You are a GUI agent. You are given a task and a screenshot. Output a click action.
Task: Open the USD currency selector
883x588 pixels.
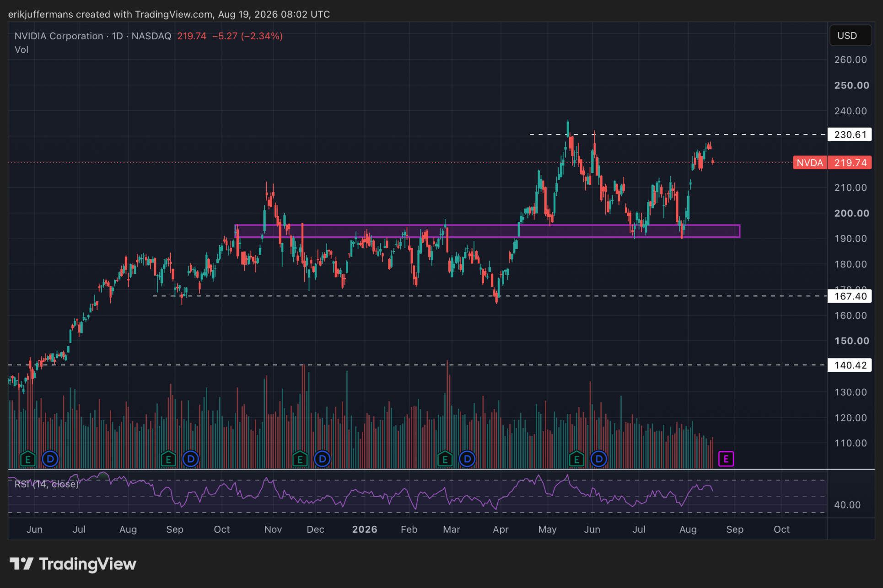(x=851, y=36)
